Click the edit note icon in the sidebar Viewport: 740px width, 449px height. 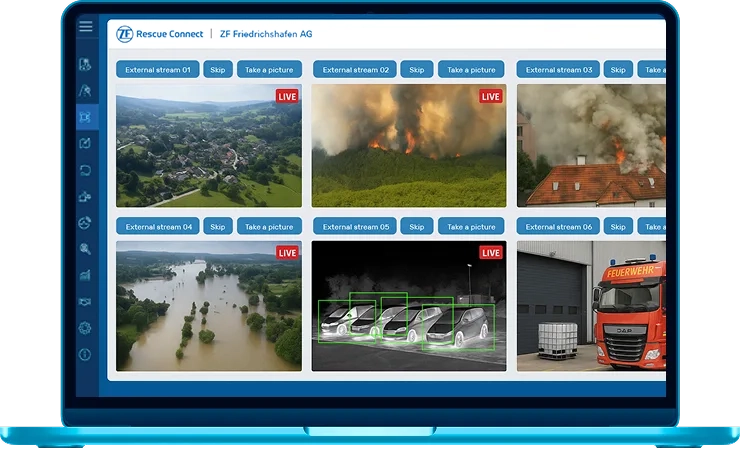tap(86, 144)
